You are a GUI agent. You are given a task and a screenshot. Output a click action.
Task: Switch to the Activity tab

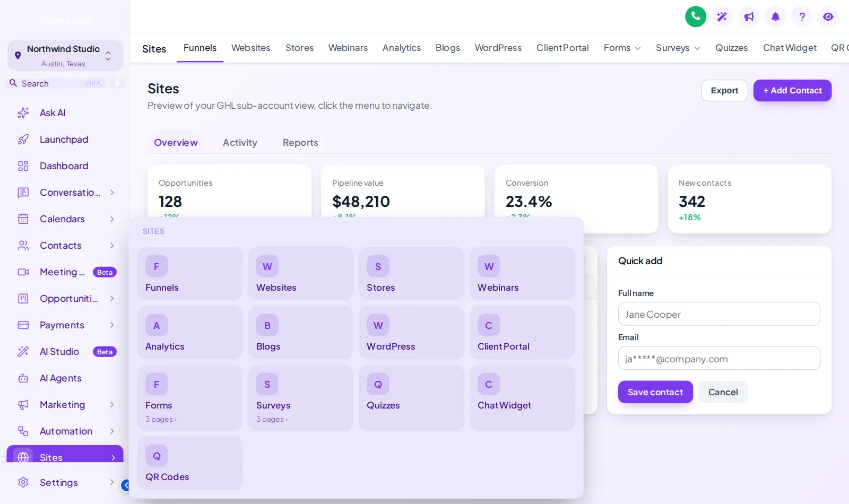coord(240,143)
